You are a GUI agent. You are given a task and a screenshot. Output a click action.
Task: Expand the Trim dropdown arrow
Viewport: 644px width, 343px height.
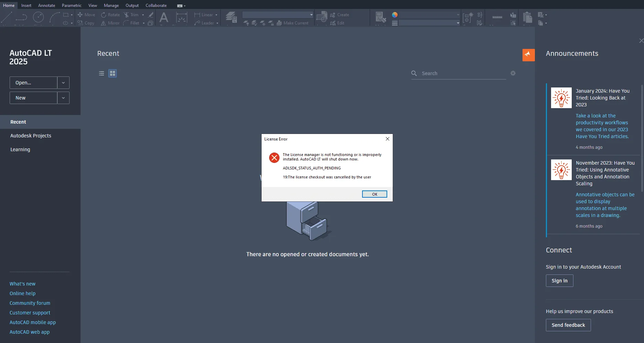[143, 15]
